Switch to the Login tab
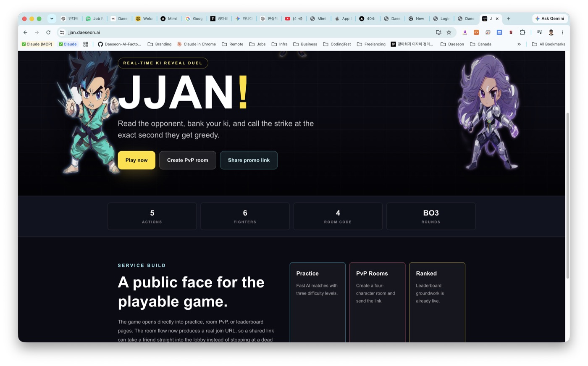Viewport: 588px width, 366px height. [442, 18]
